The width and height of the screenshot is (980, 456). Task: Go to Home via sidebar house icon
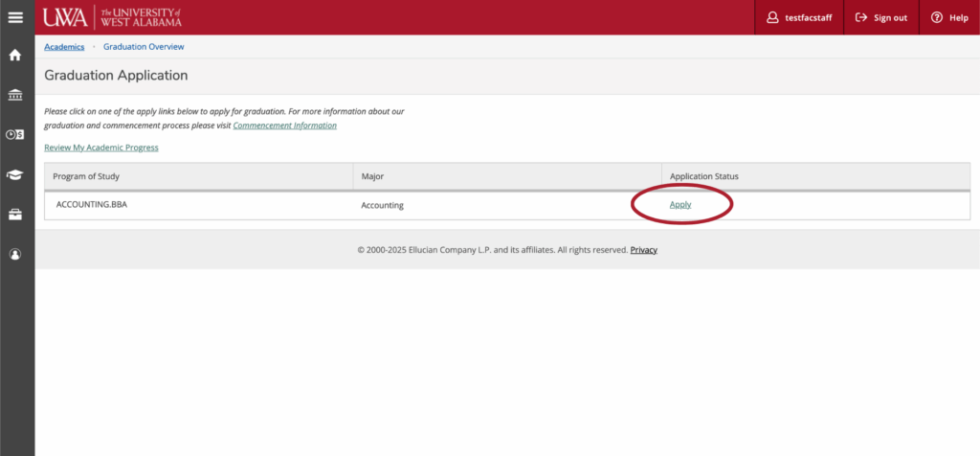[15, 56]
